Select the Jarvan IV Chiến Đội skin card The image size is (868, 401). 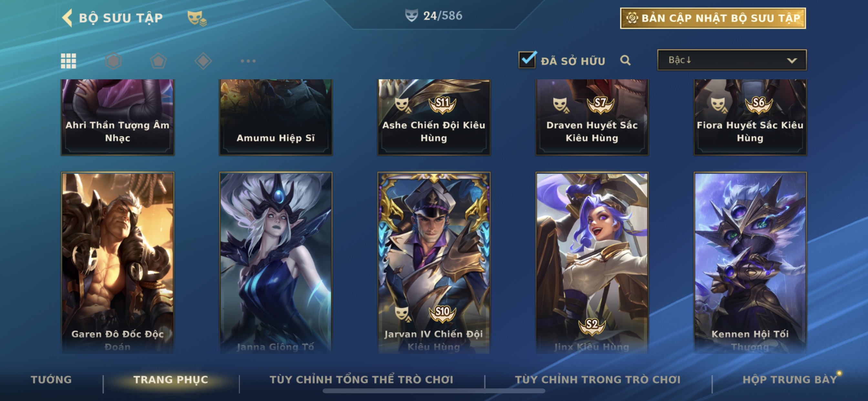coord(434,263)
